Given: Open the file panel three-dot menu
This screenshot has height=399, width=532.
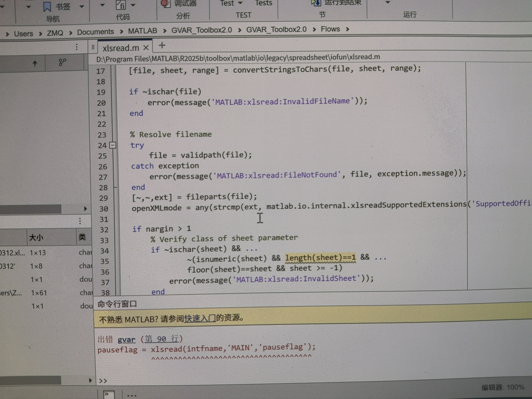Looking at the screenshot, I should 77,47.
